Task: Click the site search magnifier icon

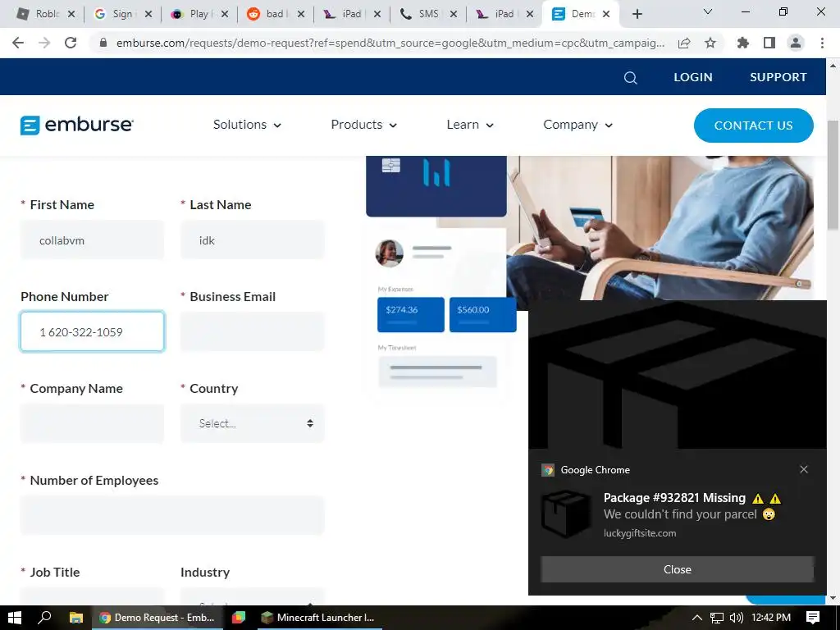Action: click(631, 78)
